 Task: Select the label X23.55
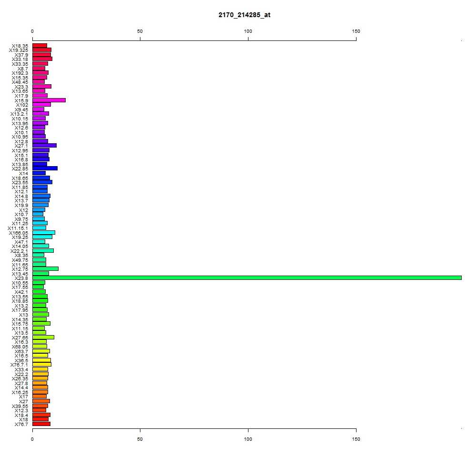pyautogui.click(x=20, y=182)
